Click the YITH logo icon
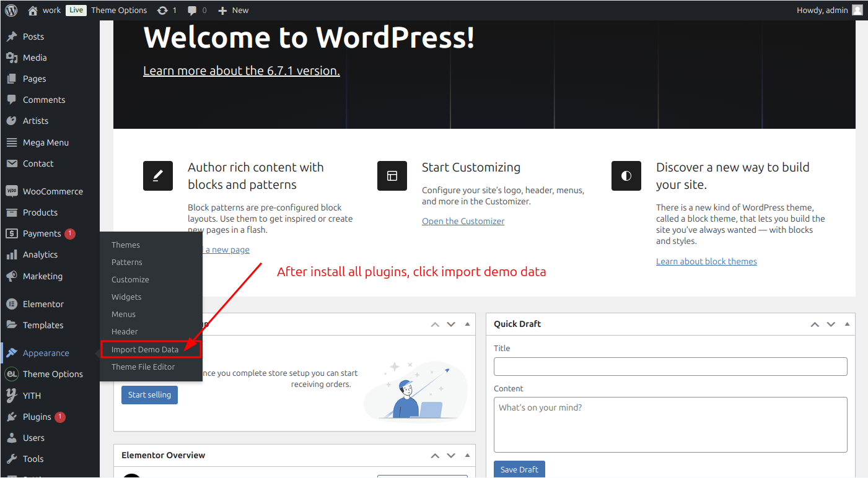Screen dimensions: 868x478 click(11, 395)
